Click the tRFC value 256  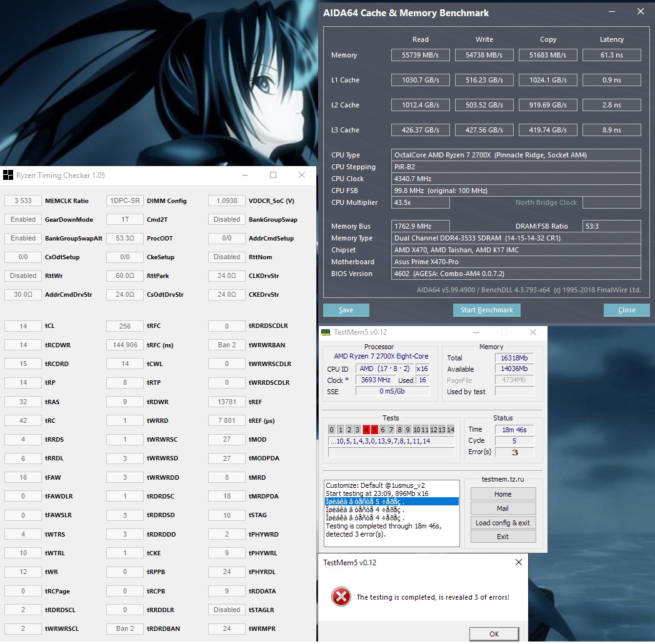pos(125,326)
